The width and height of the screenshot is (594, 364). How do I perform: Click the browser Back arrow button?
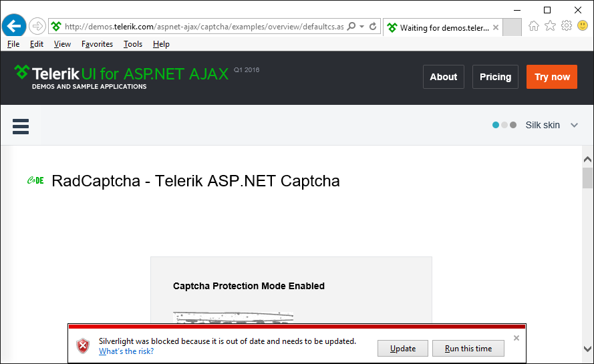coord(14,26)
